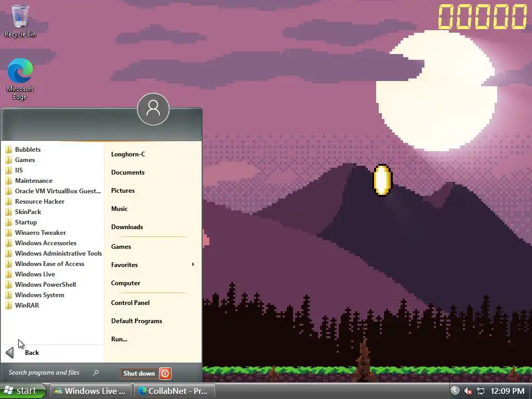Open Games in the right pane
Viewport: 532px width, 399px height.
tap(121, 247)
